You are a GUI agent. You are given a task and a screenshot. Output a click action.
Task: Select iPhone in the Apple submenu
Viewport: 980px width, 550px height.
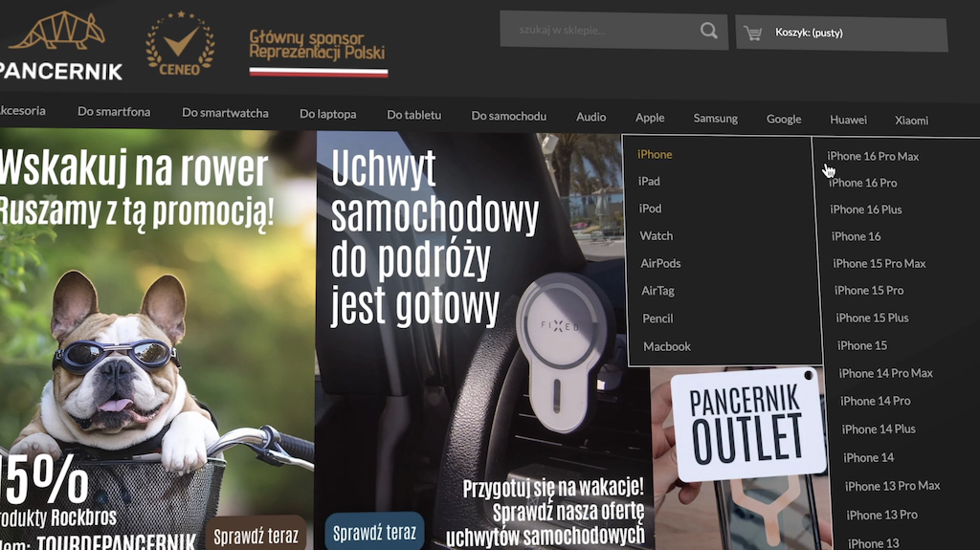coord(655,154)
